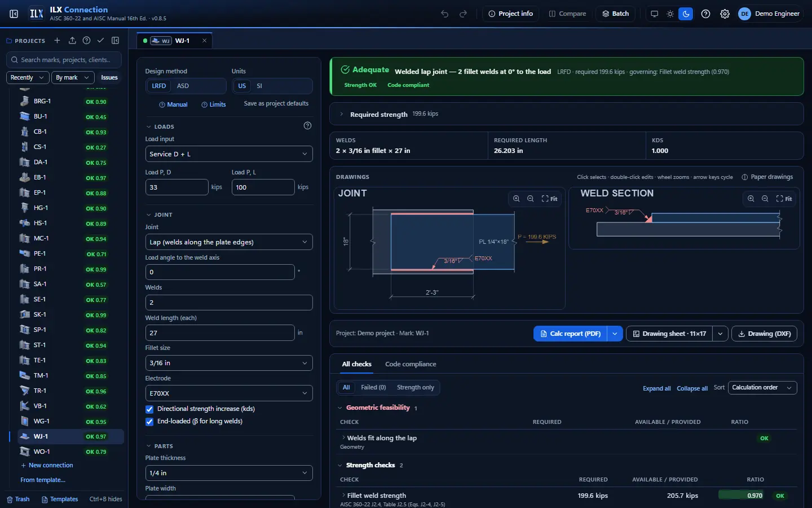
Task: Click the redo arrow in the top bar
Action: [464, 14]
